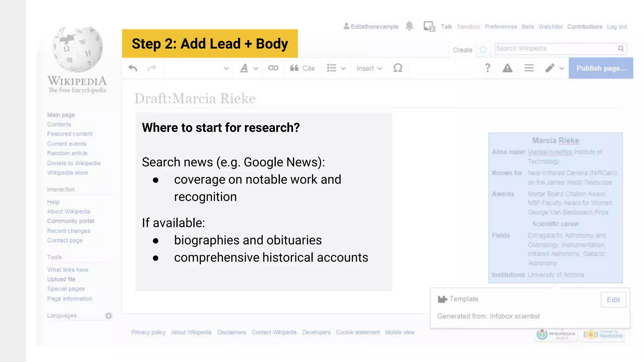Click the Cite button

pyautogui.click(x=302, y=68)
